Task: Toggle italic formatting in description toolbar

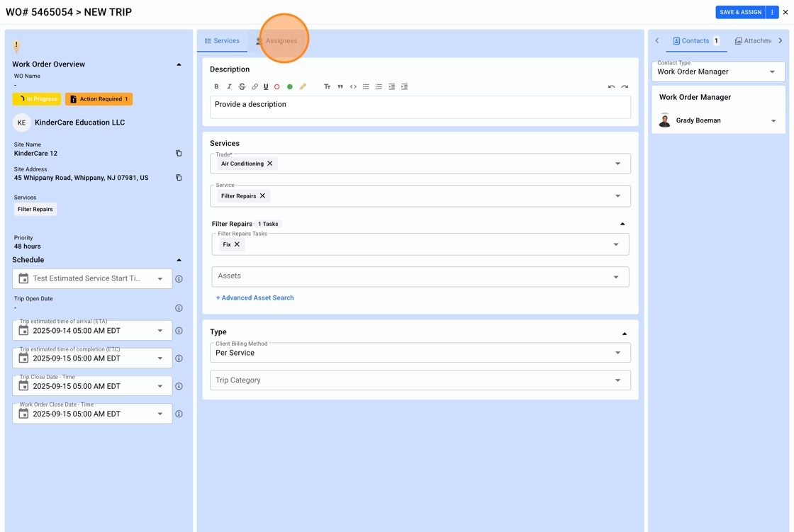Action: click(229, 86)
